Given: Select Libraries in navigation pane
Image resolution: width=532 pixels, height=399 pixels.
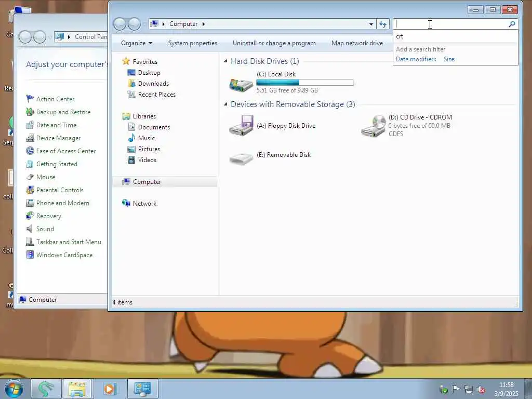Looking at the screenshot, I should coord(144,116).
